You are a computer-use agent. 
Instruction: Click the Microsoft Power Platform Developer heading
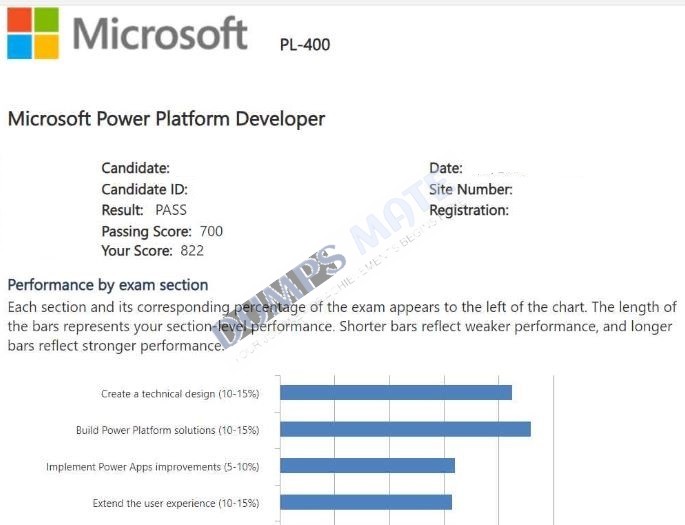click(x=166, y=119)
